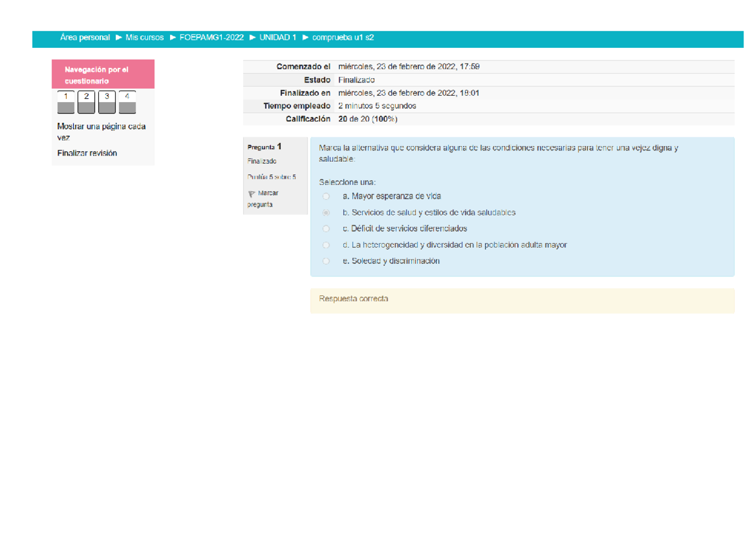Screen dimensions: 756x534
Task: Open question 3 from navigation block
Action: point(107,102)
